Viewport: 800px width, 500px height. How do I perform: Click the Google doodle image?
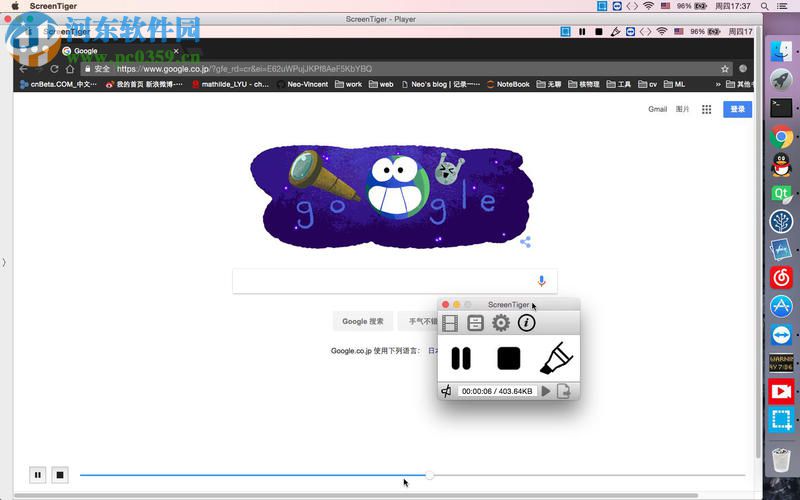click(392, 196)
